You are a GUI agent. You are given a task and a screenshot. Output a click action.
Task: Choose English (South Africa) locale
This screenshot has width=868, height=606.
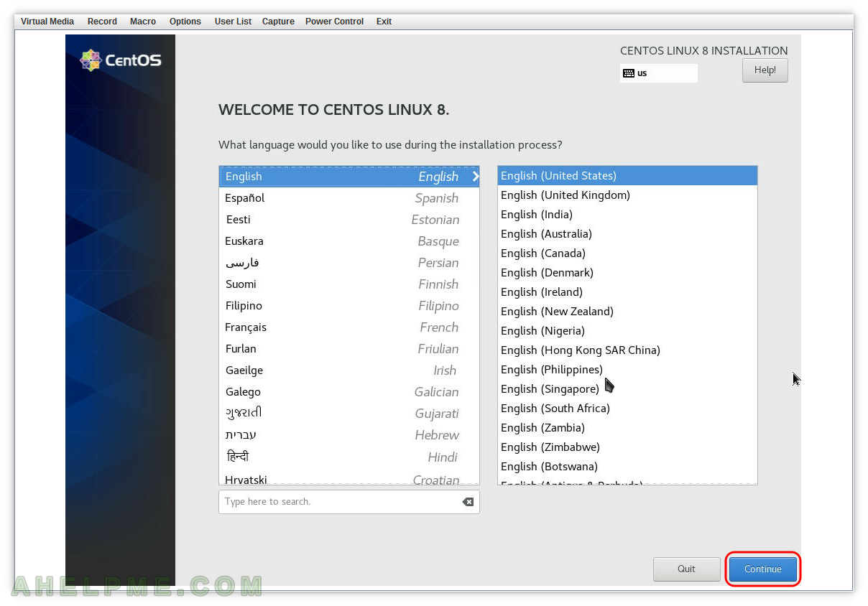pyautogui.click(x=627, y=409)
